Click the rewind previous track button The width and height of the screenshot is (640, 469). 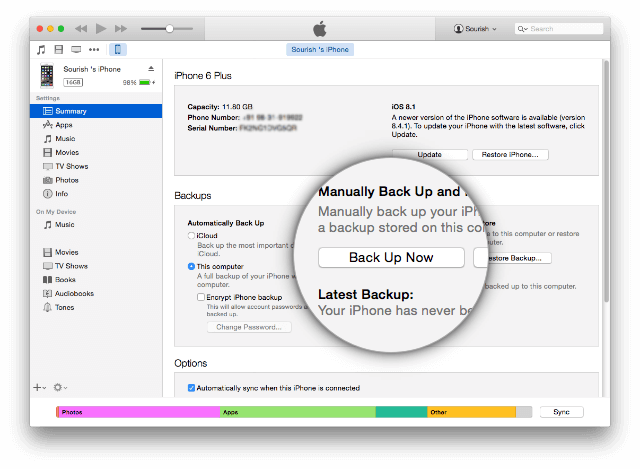click(x=81, y=29)
